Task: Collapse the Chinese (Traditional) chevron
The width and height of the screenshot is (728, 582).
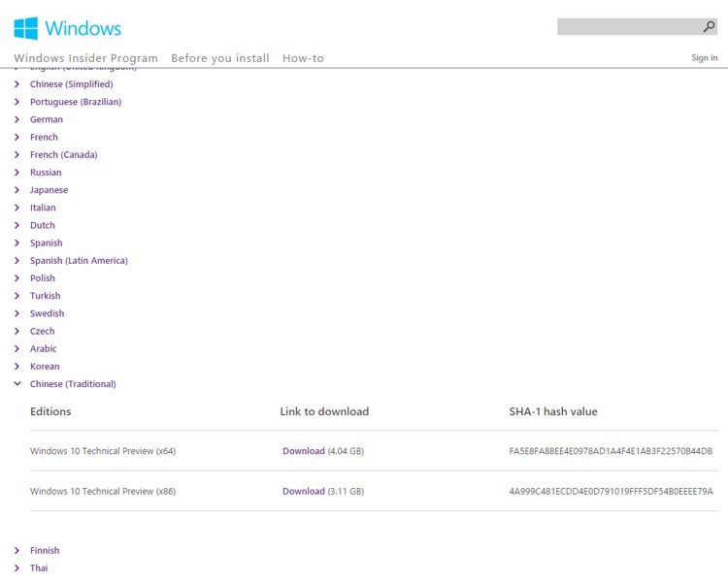Action: click(17, 383)
